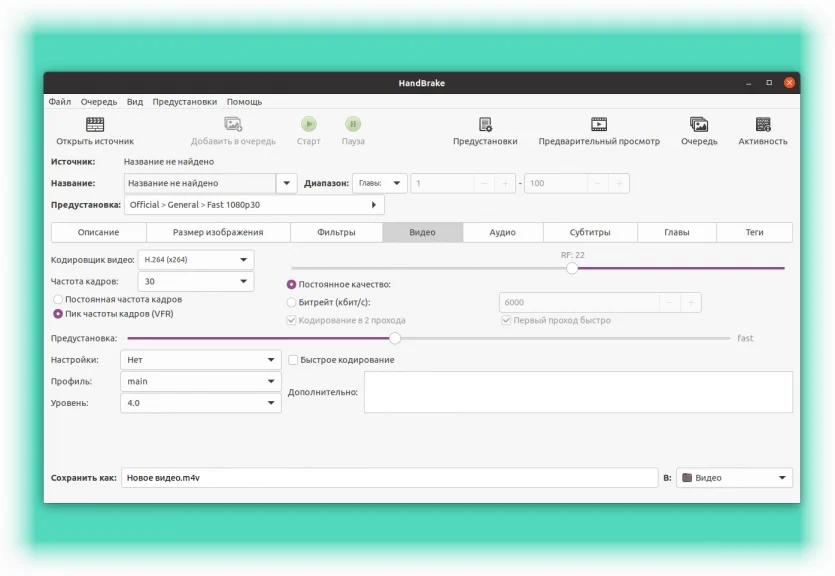
Task: Open the Профиль main dropdown
Action: pyautogui.click(x=201, y=381)
